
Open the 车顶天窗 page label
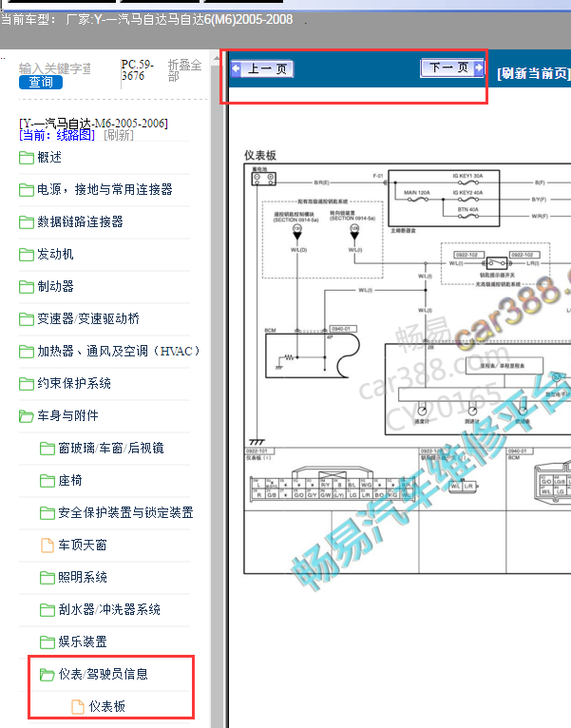coord(83,545)
